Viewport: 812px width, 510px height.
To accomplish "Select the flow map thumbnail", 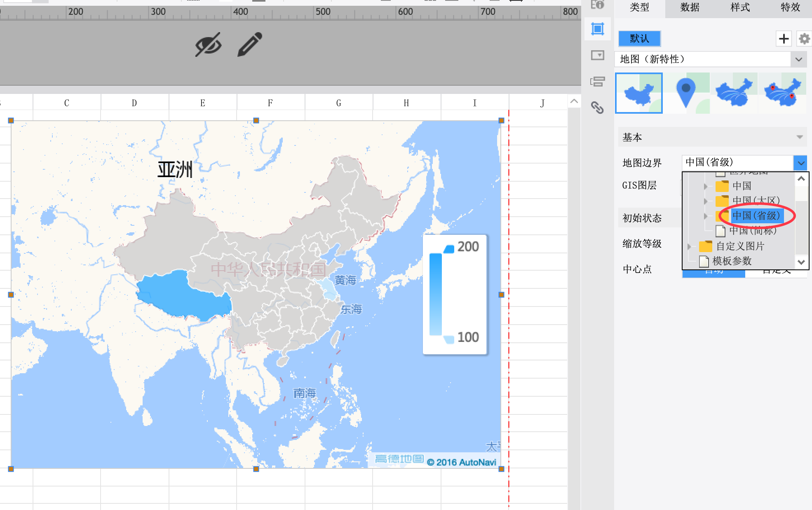I will coord(734,93).
